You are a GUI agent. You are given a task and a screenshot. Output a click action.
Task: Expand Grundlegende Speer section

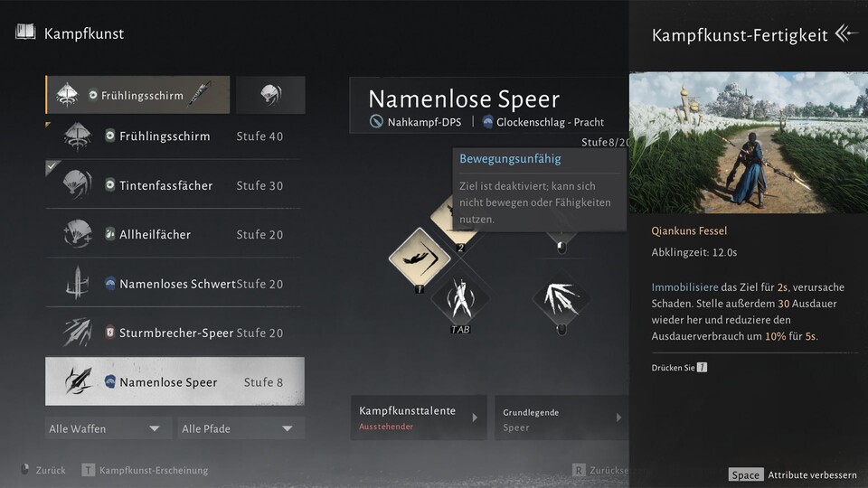pyautogui.click(x=561, y=418)
